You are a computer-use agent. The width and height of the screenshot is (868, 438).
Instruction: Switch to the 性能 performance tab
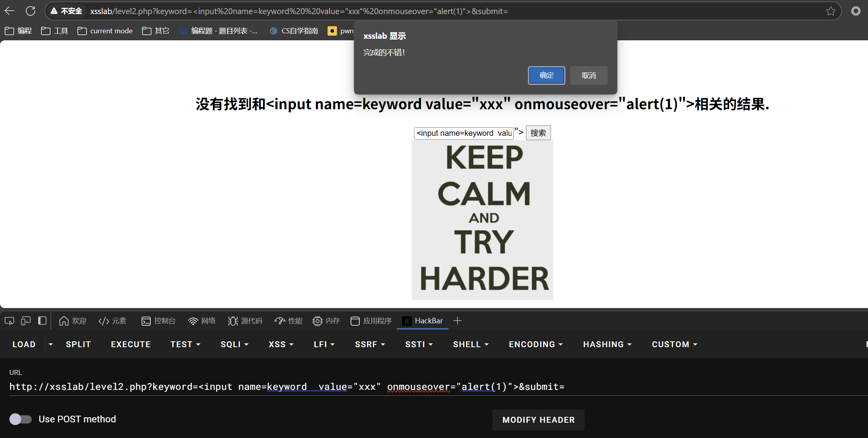click(x=288, y=321)
